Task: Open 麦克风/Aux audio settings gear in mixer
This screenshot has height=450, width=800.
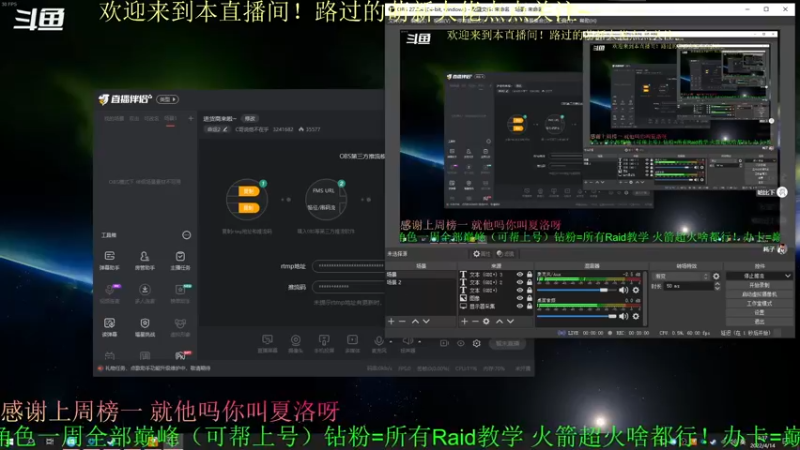Action: (636, 290)
